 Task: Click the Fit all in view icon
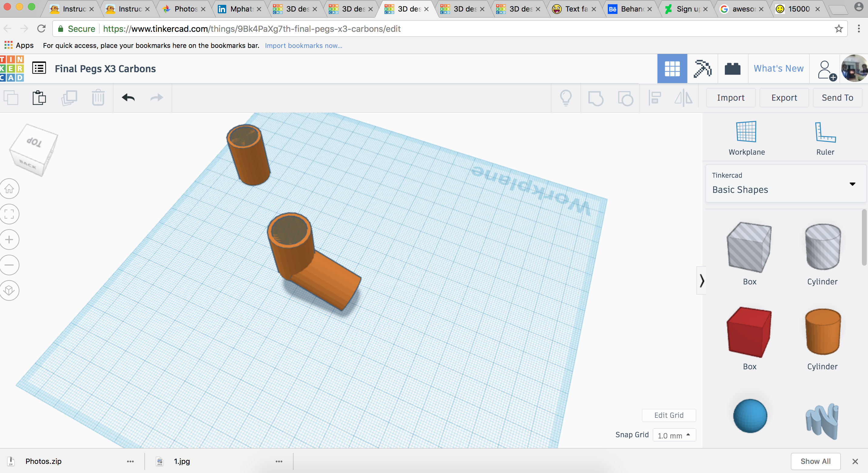pos(9,214)
